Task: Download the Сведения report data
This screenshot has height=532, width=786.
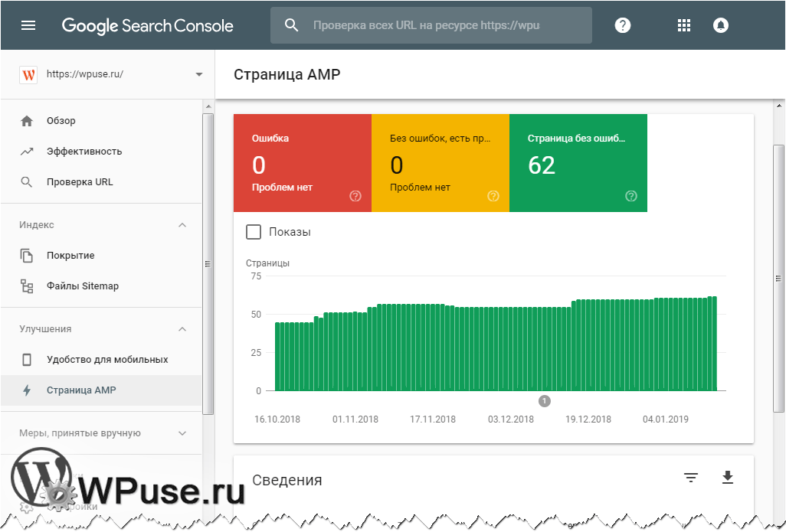Action: (727, 478)
